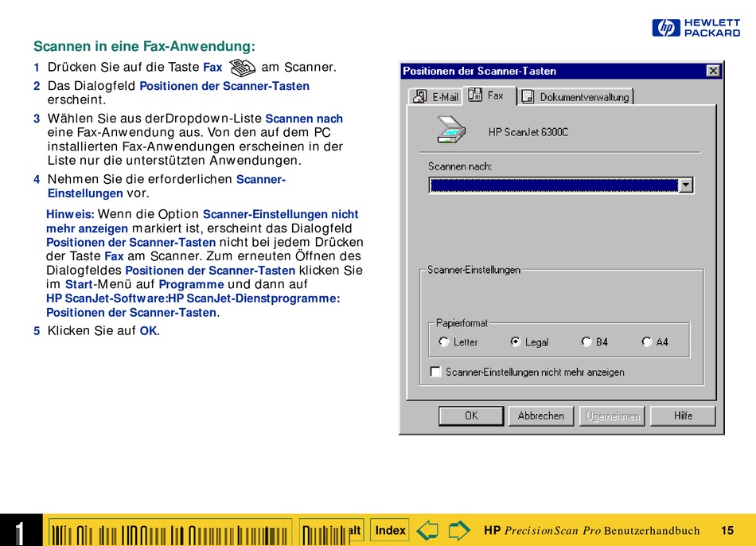756x546 pixels.
Task: Confirm the dialog with the OK button
Action: [471, 415]
